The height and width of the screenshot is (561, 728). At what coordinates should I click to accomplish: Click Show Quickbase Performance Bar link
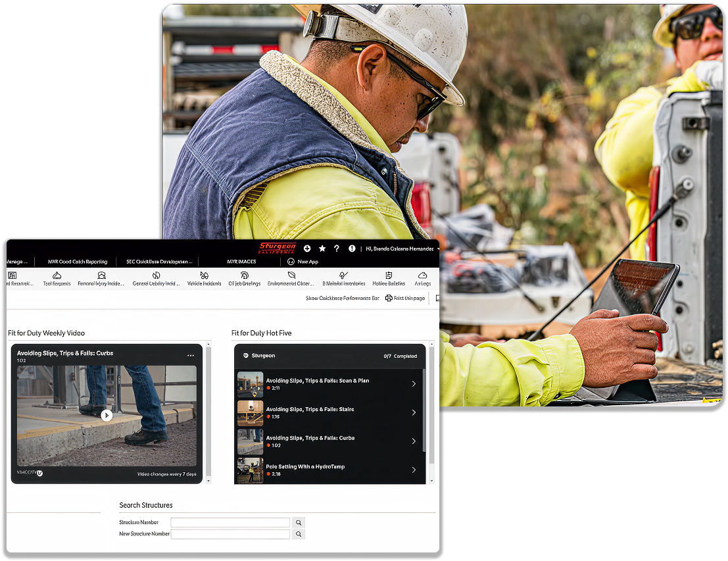(342, 299)
